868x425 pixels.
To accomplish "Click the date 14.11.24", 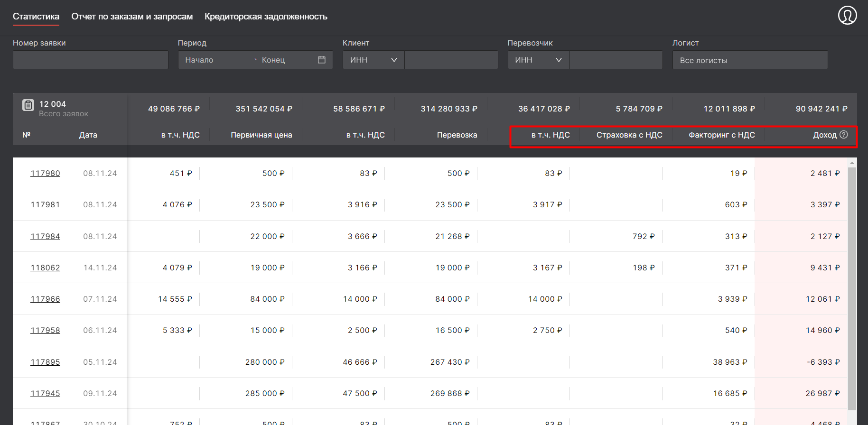I will 100,268.
